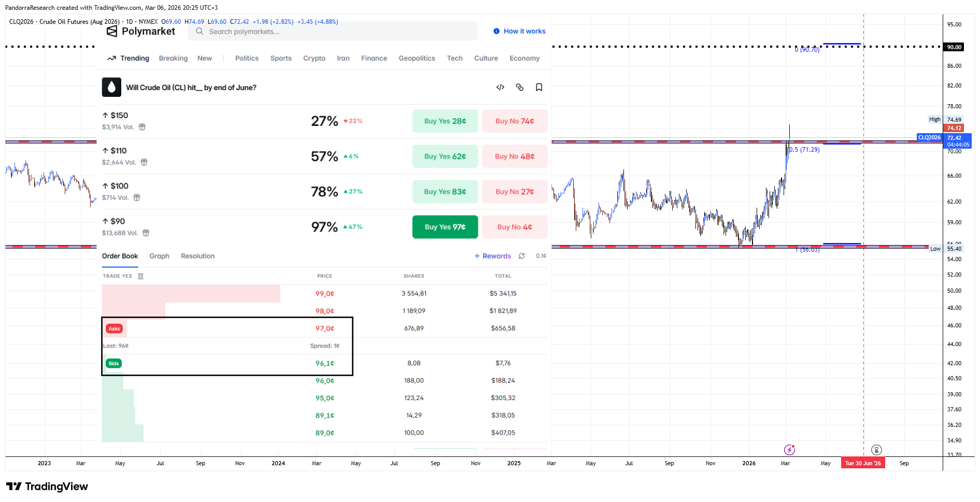Click the 96,0¢ bid price
This screenshot has height=502, width=980.
point(325,381)
